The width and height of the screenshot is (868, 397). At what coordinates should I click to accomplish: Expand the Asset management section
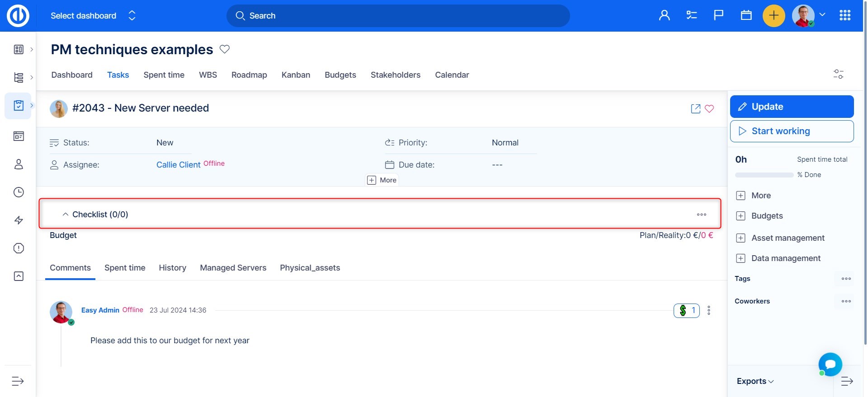pyautogui.click(x=741, y=238)
